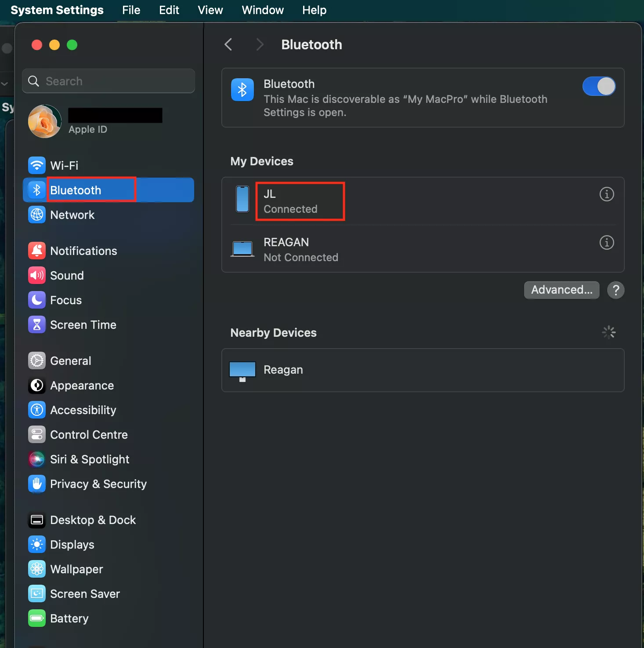Open the Control Centre settings icon

pyautogui.click(x=37, y=435)
